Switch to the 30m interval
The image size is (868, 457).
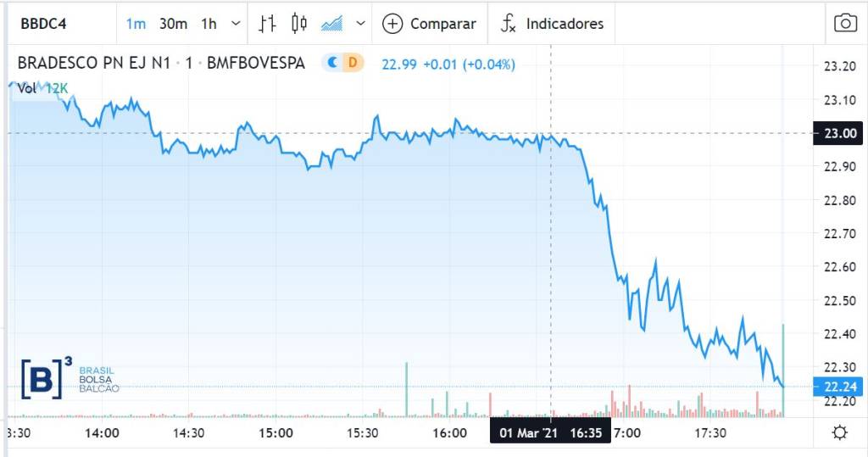point(173,24)
